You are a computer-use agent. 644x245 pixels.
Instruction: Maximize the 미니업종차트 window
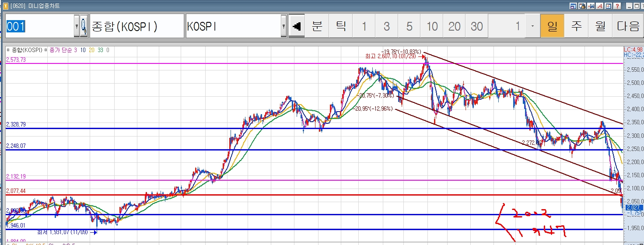pyautogui.click(x=637, y=6)
